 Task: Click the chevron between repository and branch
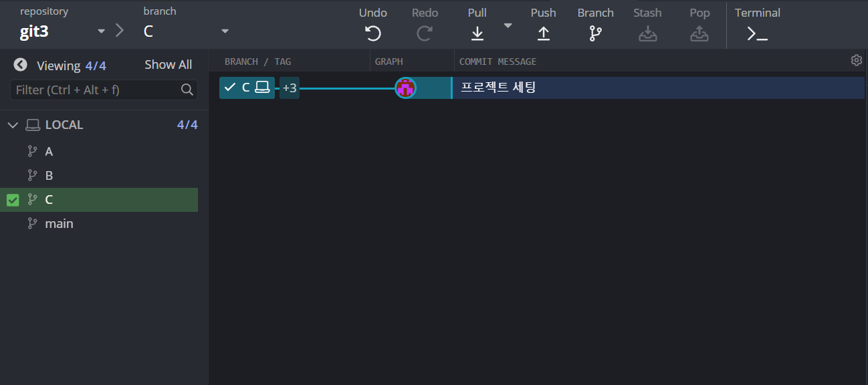[x=120, y=31]
